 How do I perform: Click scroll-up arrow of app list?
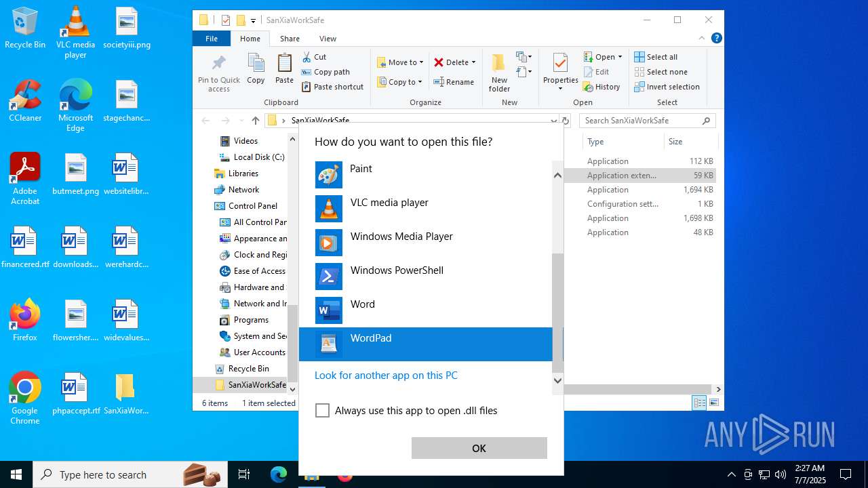tap(557, 176)
